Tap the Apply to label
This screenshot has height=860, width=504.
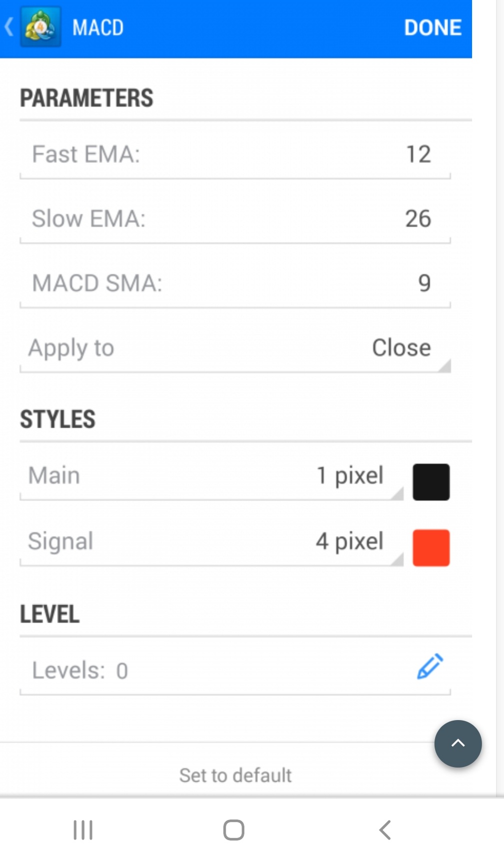[x=71, y=348]
